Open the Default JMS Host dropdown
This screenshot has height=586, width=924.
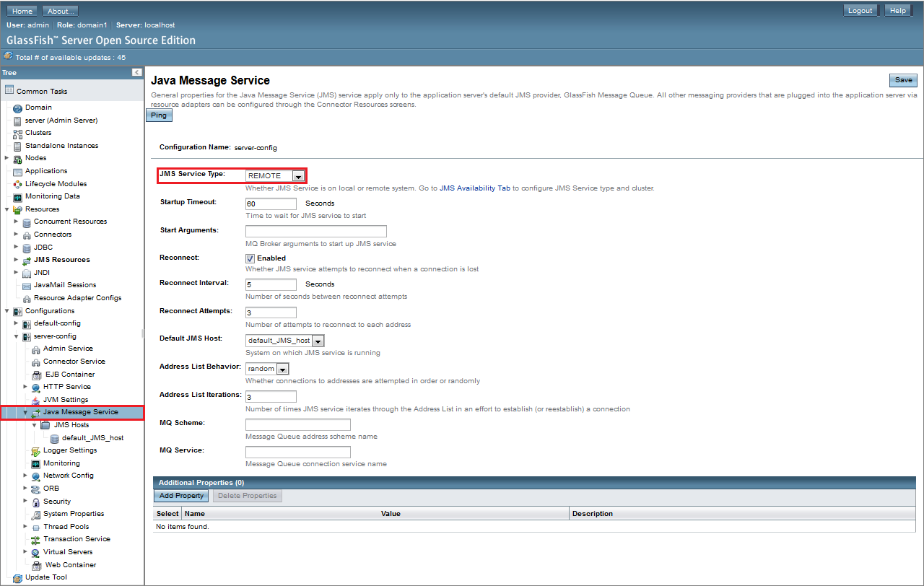point(318,341)
